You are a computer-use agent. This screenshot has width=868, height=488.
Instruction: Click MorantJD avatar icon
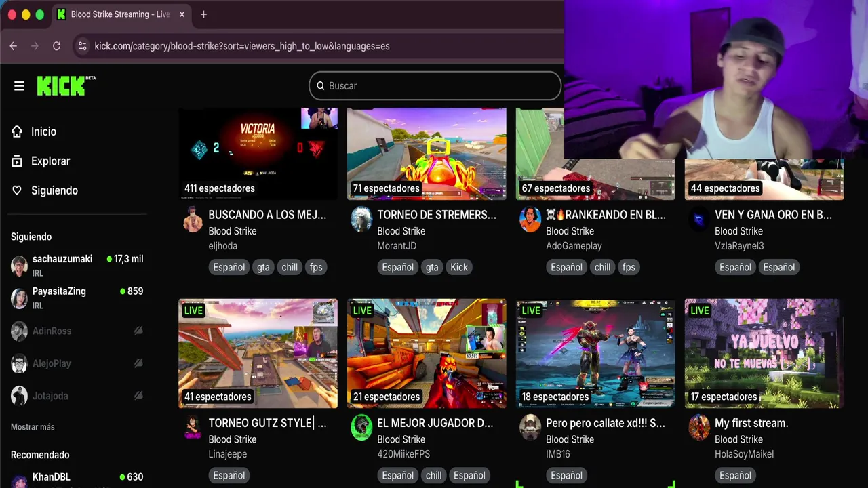(x=361, y=220)
